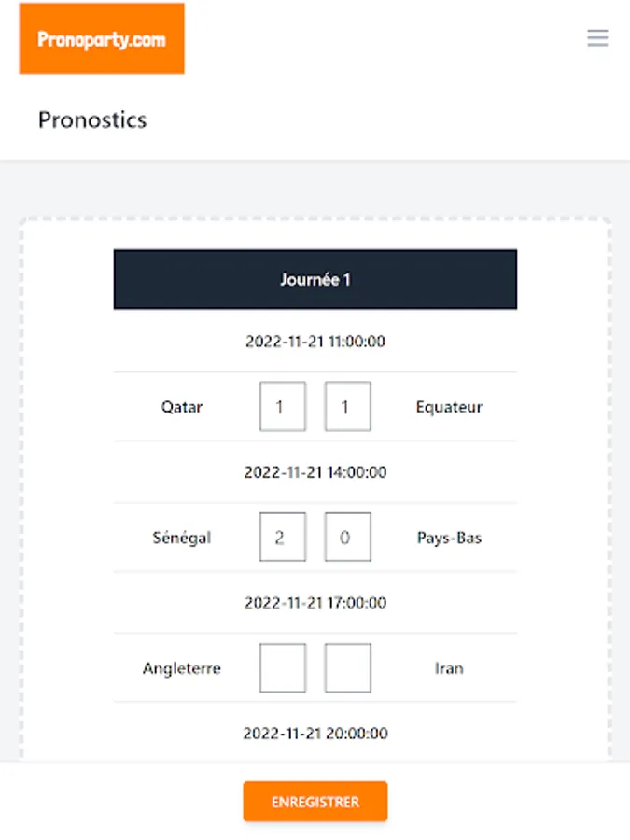
Task: Click the Pays-Bas team name
Action: [449, 538]
